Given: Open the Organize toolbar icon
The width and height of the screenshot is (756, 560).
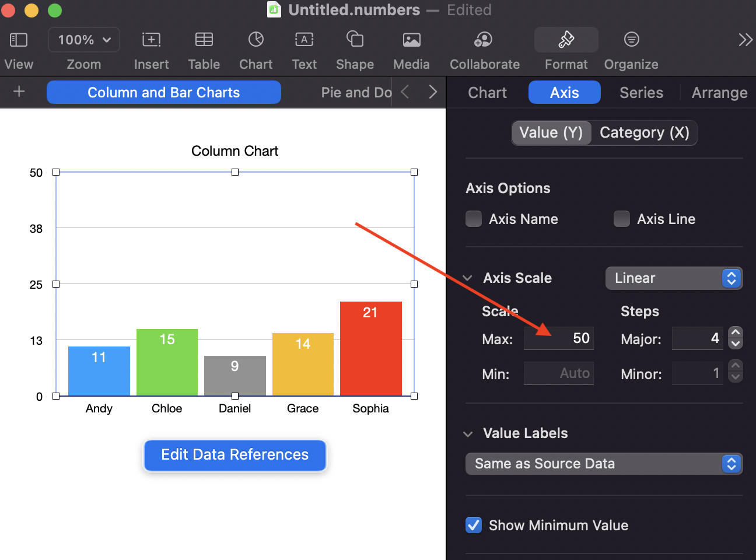Looking at the screenshot, I should (x=631, y=40).
